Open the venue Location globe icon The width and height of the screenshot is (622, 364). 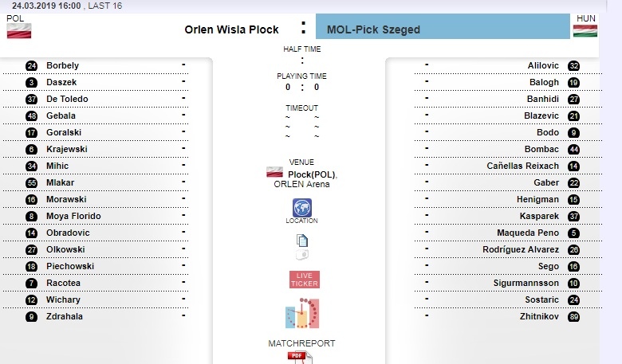click(x=302, y=209)
